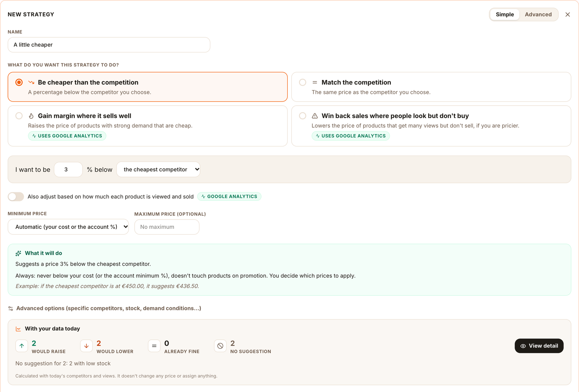Open the cheapest competitor dropdown
This screenshot has height=392, width=579.
tap(158, 169)
